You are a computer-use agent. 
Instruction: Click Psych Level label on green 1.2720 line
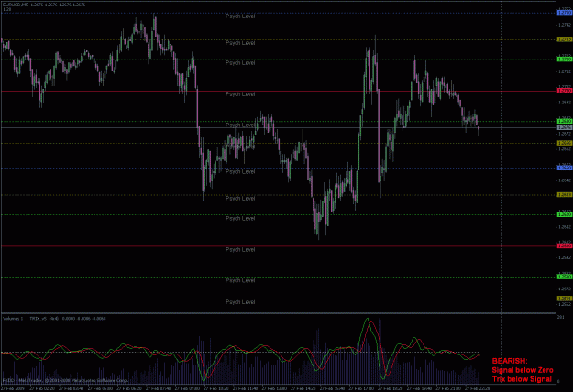(x=240, y=63)
